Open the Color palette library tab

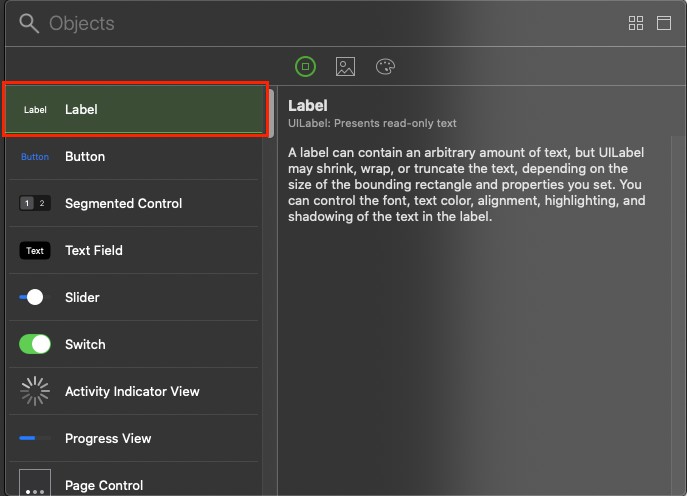tap(386, 67)
